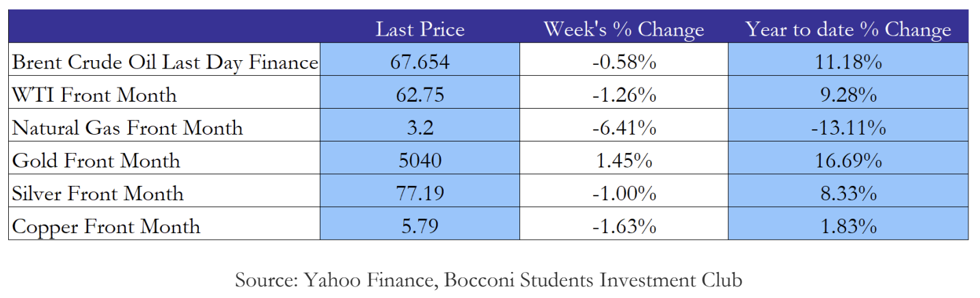Click Copper weekly change -1.63%
The image size is (980, 298).
pos(623,226)
